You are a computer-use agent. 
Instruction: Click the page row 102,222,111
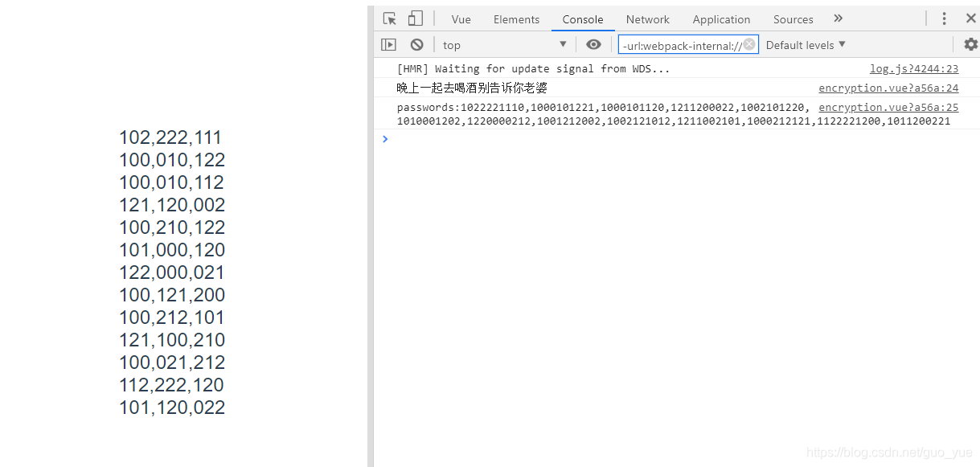pyautogui.click(x=170, y=137)
